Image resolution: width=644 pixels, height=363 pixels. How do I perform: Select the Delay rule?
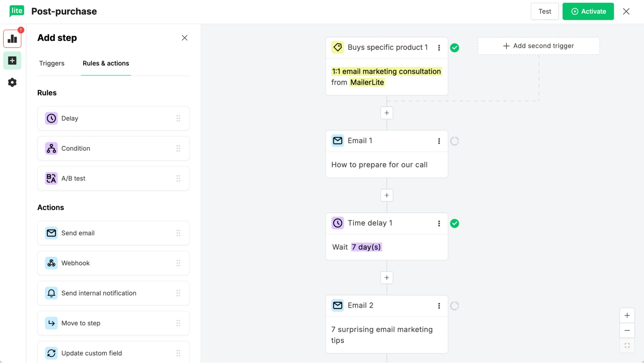113,118
